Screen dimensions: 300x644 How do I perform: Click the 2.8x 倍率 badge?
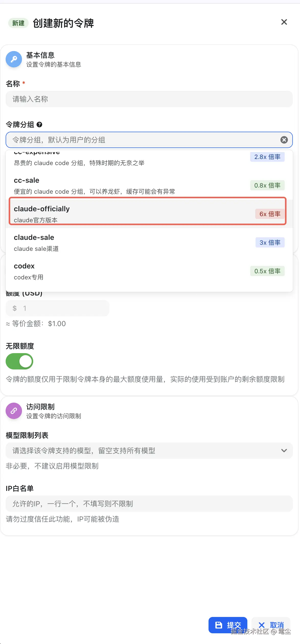point(267,157)
